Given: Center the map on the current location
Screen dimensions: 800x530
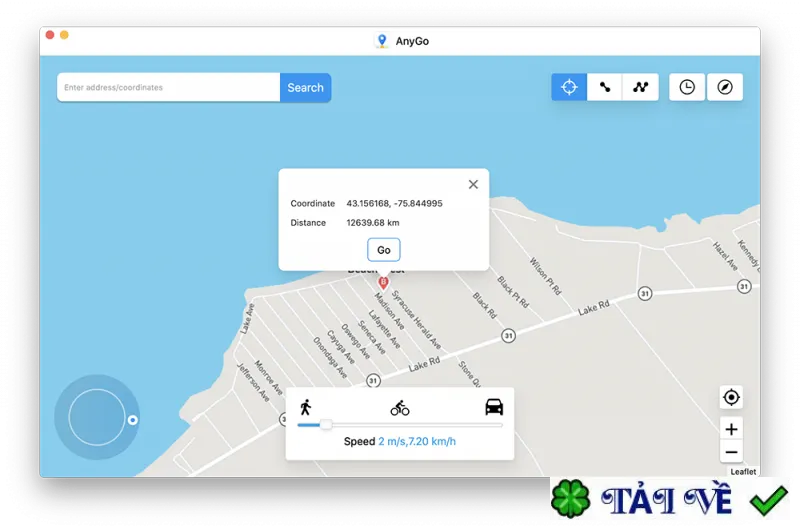Looking at the screenshot, I should [731, 397].
